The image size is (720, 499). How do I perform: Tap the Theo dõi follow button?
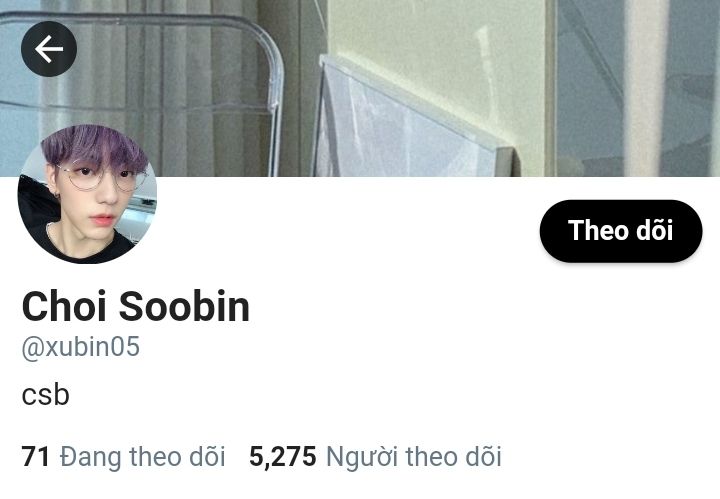tap(621, 231)
